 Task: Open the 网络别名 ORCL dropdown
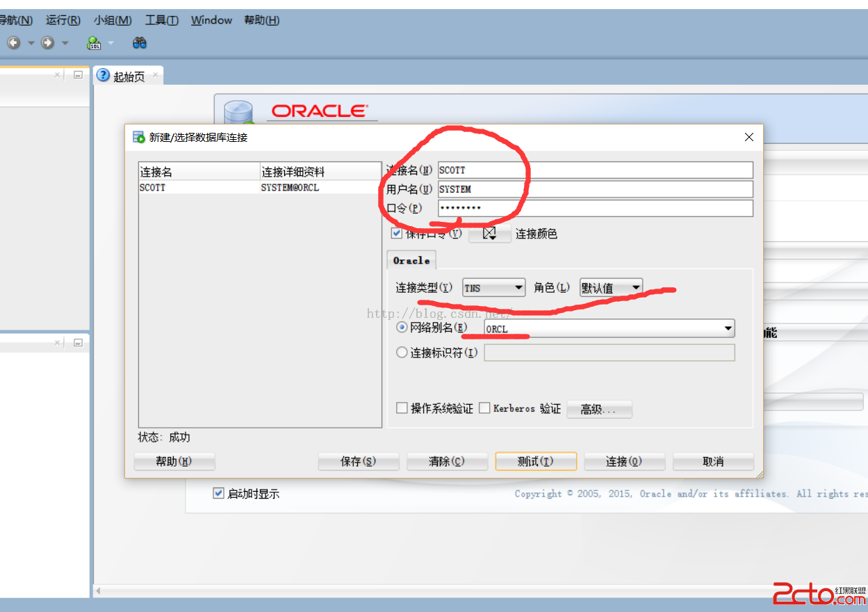coord(609,328)
